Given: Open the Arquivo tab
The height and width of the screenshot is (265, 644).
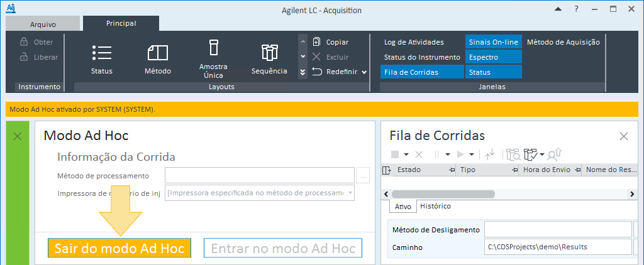Looking at the screenshot, I should tap(43, 24).
